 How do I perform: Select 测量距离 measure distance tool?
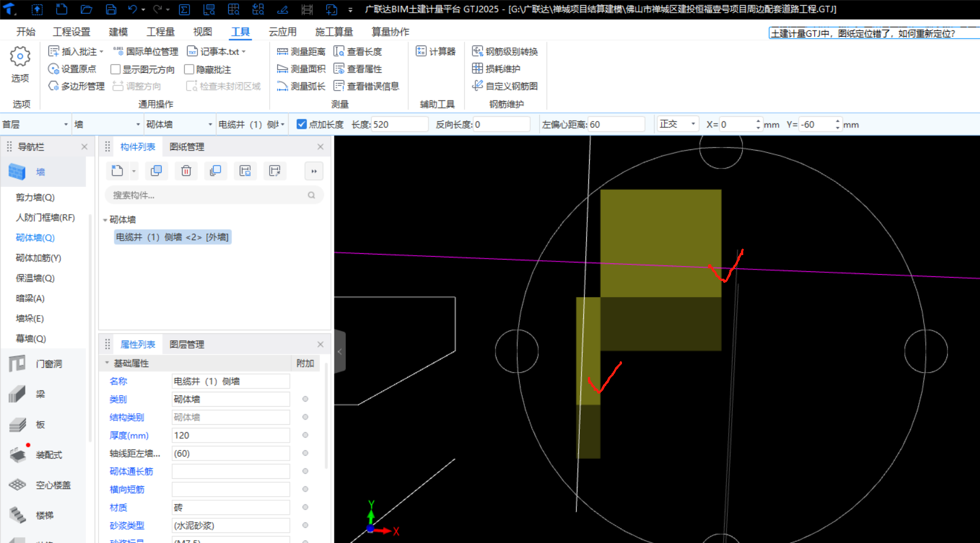tap(301, 51)
